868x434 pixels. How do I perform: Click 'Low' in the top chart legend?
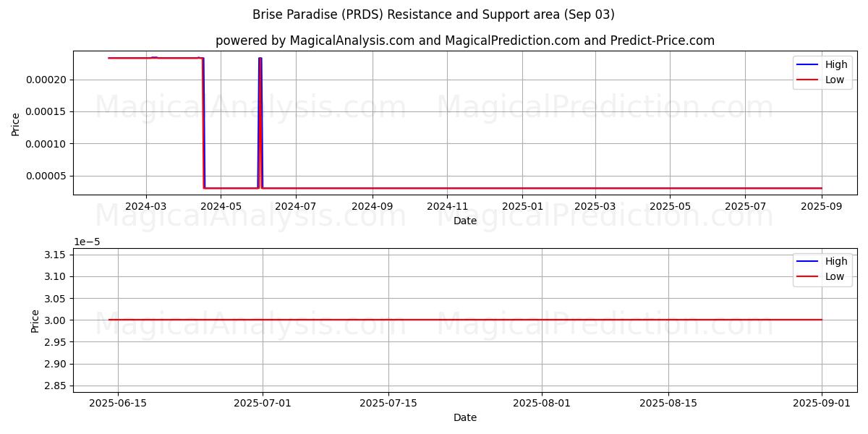coord(835,80)
